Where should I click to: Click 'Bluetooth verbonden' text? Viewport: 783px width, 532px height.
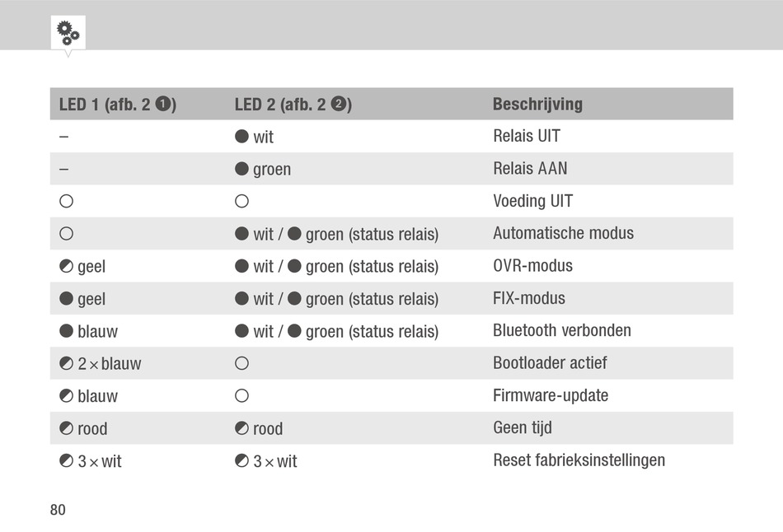coord(562,330)
